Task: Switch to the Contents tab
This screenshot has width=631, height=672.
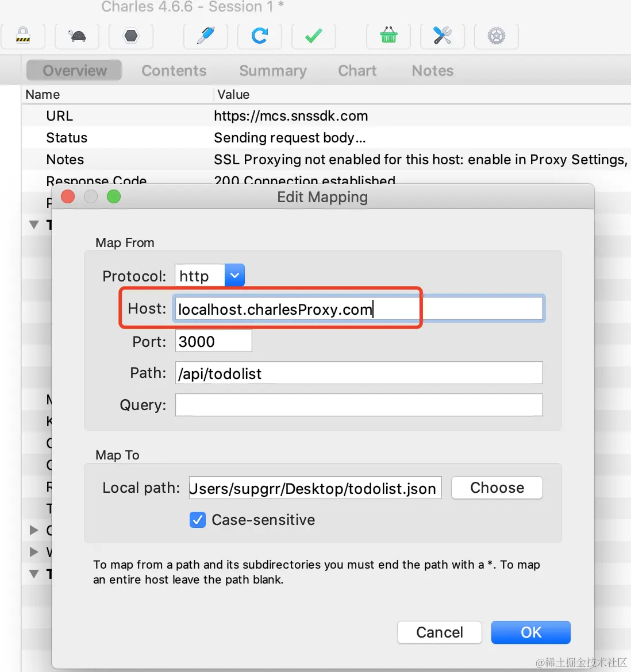Action: 174,71
